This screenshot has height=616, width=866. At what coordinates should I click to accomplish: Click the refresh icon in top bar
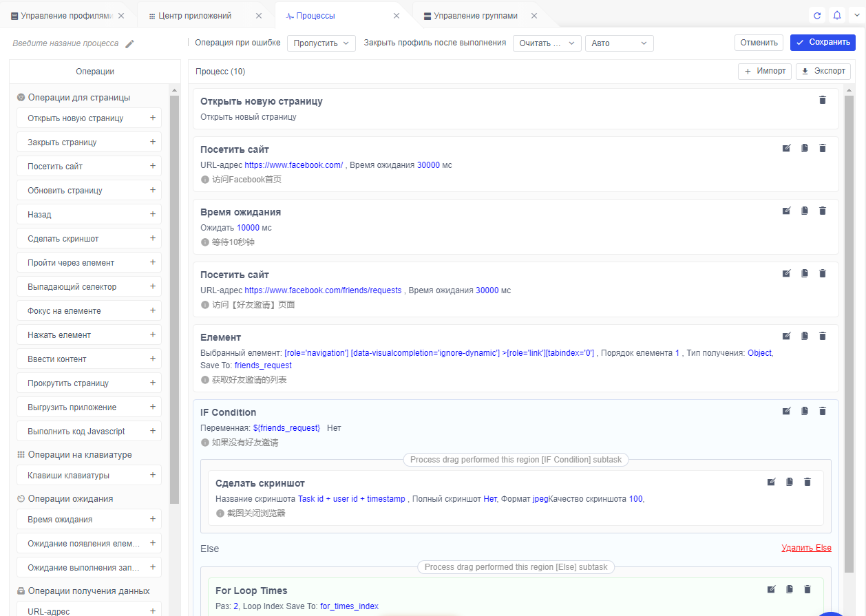[817, 15]
